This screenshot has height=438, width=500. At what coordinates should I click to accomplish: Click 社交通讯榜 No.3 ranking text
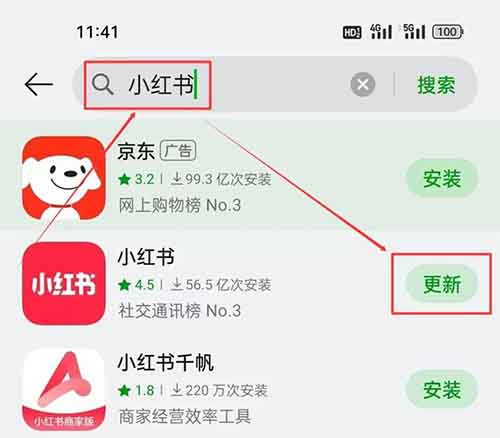point(180,311)
